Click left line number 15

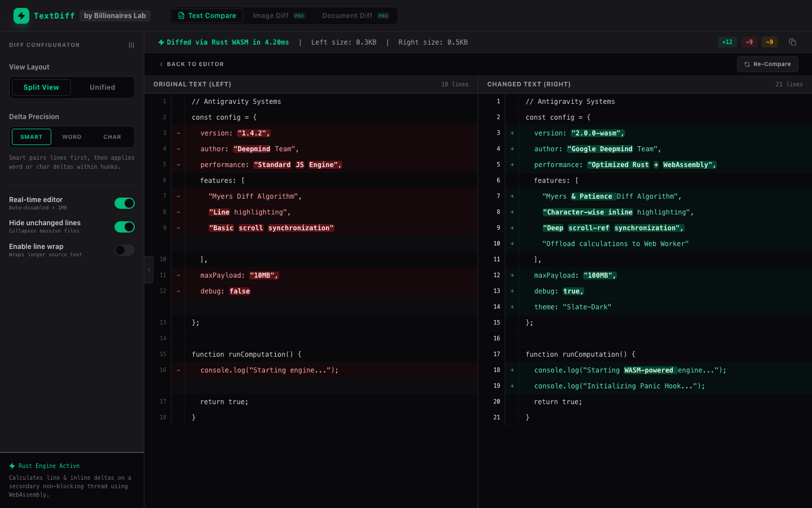[x=163, y=354]
